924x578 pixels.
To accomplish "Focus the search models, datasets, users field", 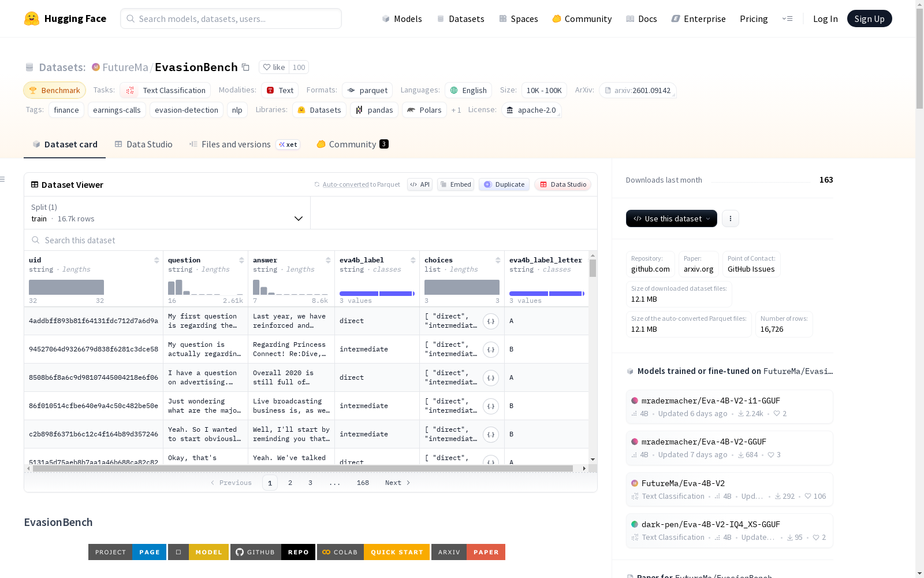I will (231, 18).
